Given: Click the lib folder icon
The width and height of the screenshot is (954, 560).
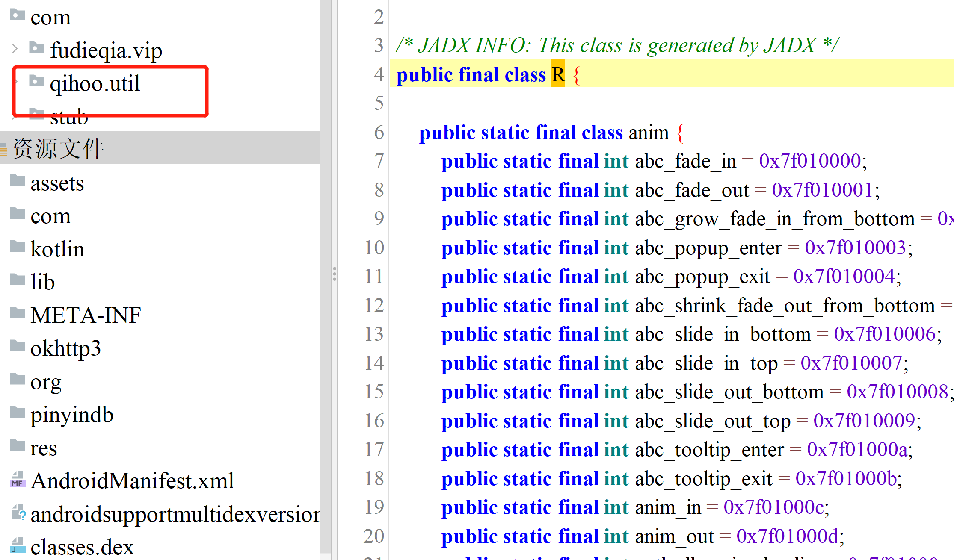Looking at the screenshot, I should coord(17,280).
